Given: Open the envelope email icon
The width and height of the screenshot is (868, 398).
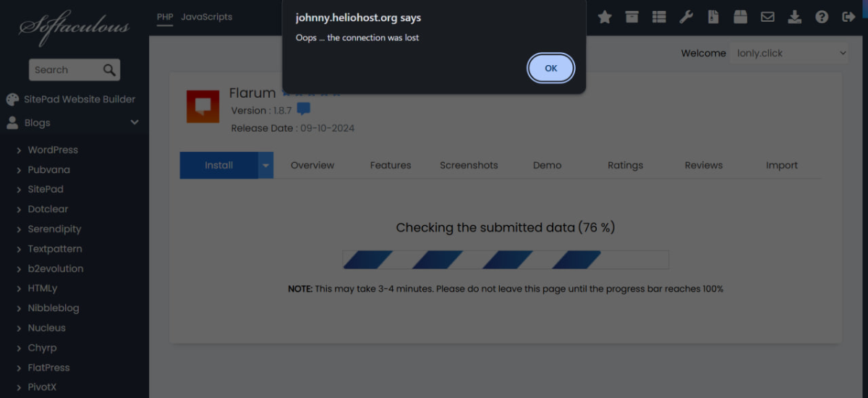Looking at the screenshot, I should 767,17.
